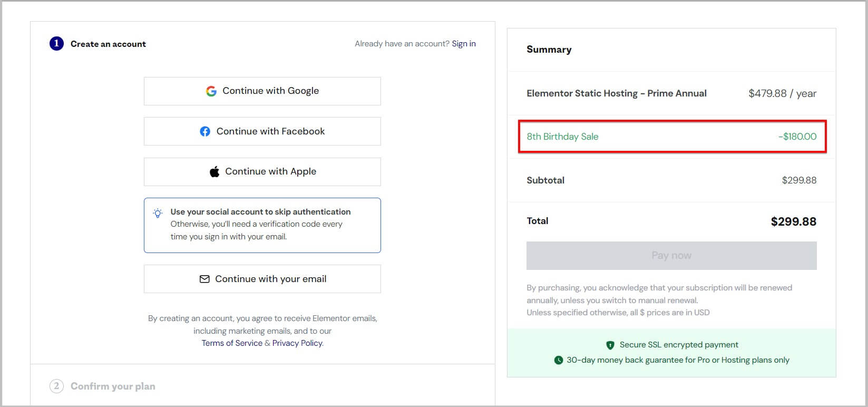Click the Subtotal label
This screenshot has height=407, width=868.
coord(545,180)
